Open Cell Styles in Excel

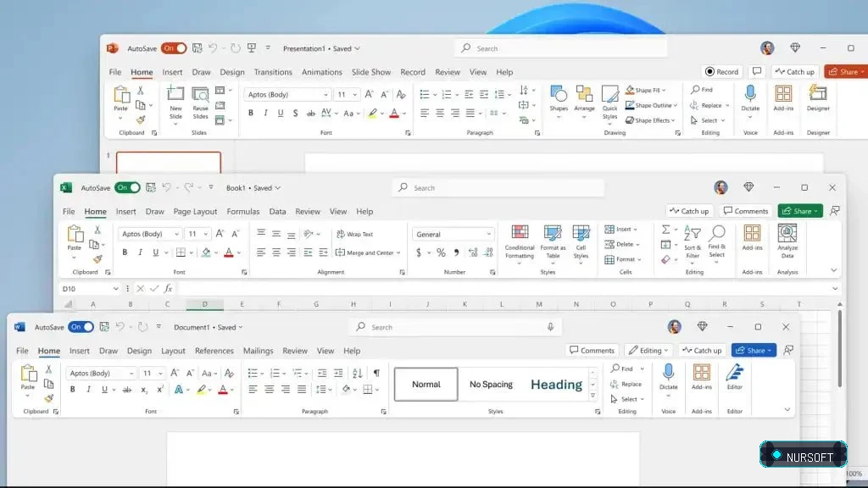pos(581,242)
